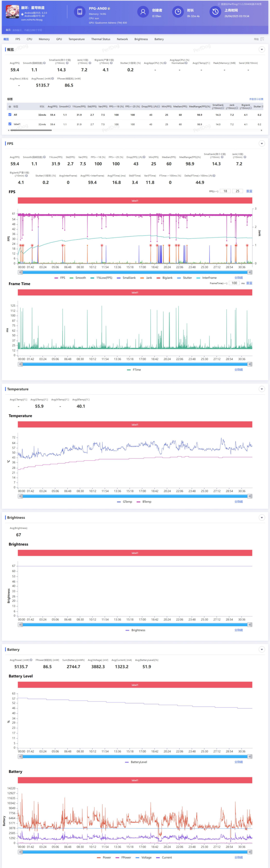Click the info icon beside PPG-AN00
270x868 pixels.
pos(109,8)
